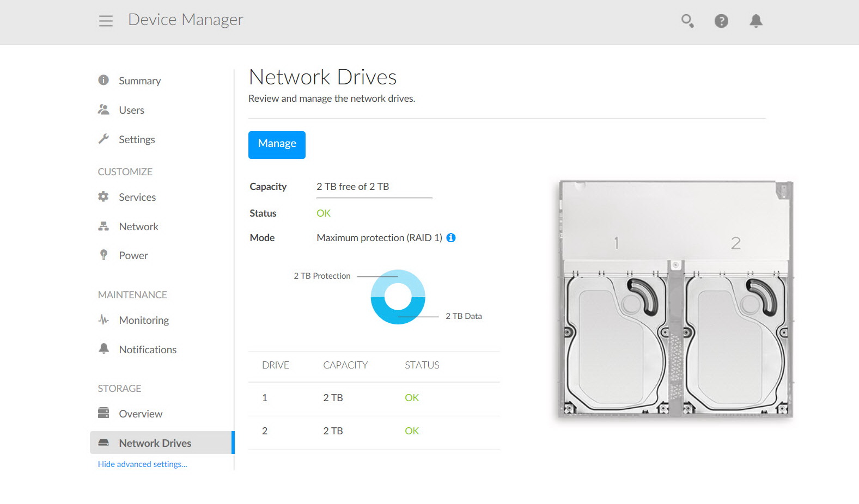The image size is (859, 504).
Task: Select drive 1 row number
Action: tap(265, 398)
